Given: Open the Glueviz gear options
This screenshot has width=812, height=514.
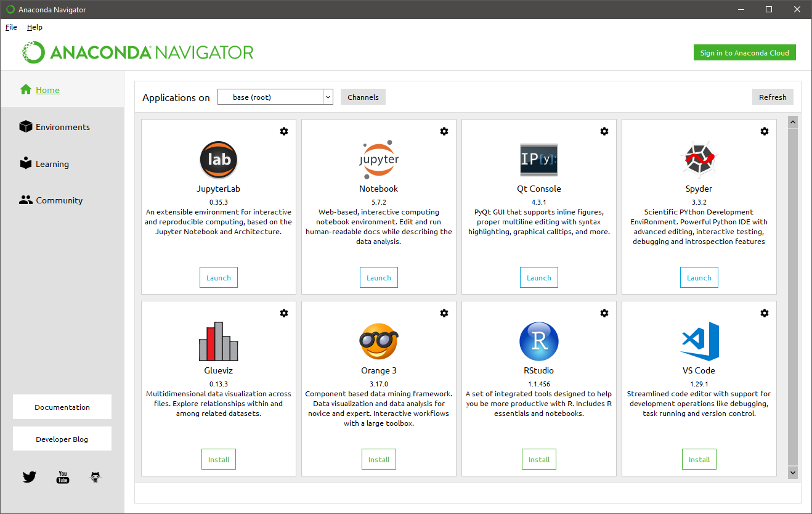Looking at the screenshot, I should coord(284,313).
